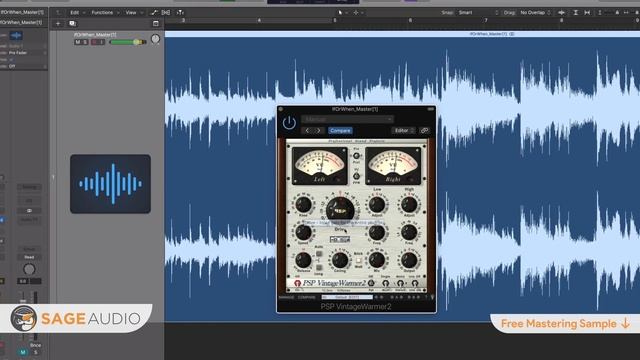Click the duplicate track icon
640x360 pixels.
pyautogui.click(x=73, y=24)
